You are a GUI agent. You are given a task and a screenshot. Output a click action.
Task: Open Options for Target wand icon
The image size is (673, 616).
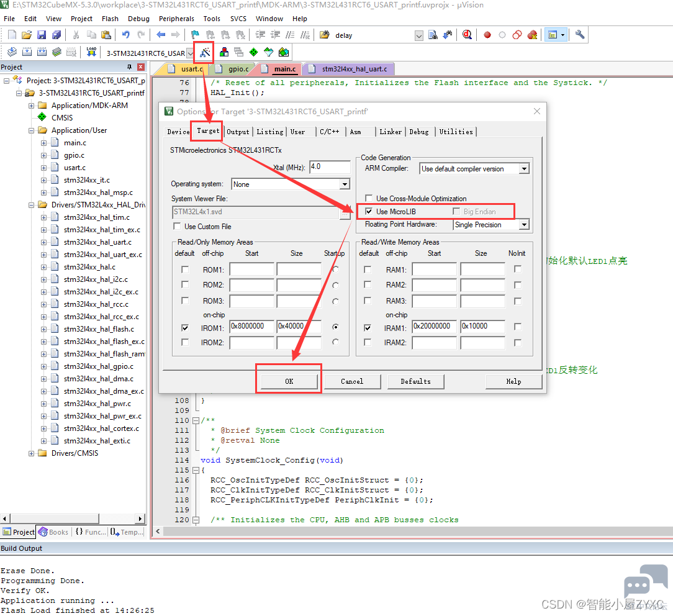[205, 52]
